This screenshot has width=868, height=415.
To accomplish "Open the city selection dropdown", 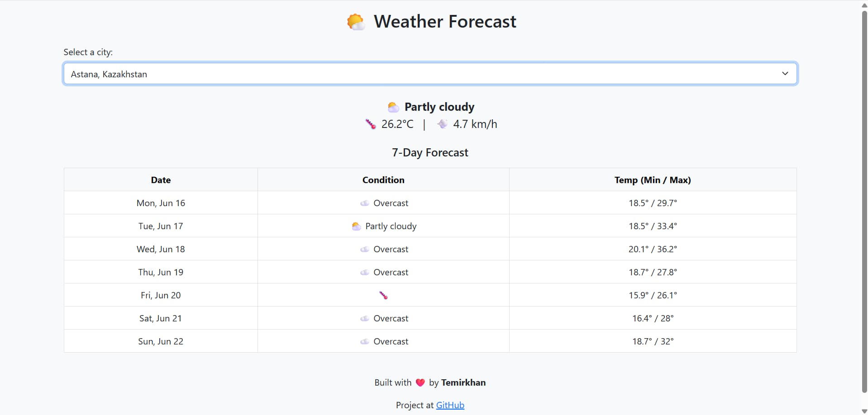I will point(430,74).
